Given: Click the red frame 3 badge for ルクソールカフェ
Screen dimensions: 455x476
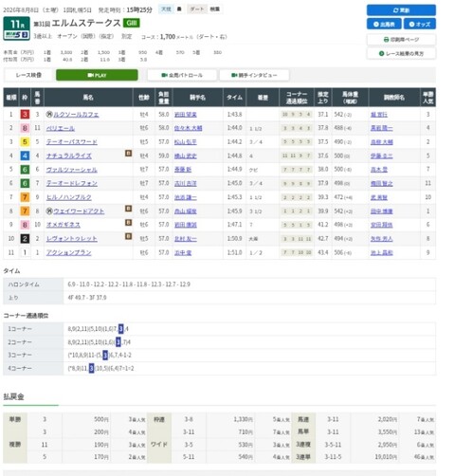Looking at the screenshot, I should pyautogui.click(x=25, y=114).
